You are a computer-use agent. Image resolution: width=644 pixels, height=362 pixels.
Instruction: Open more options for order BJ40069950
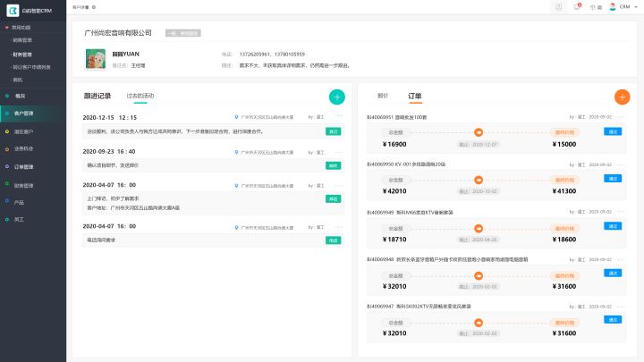pyautogui.click(x=622, y=164)
